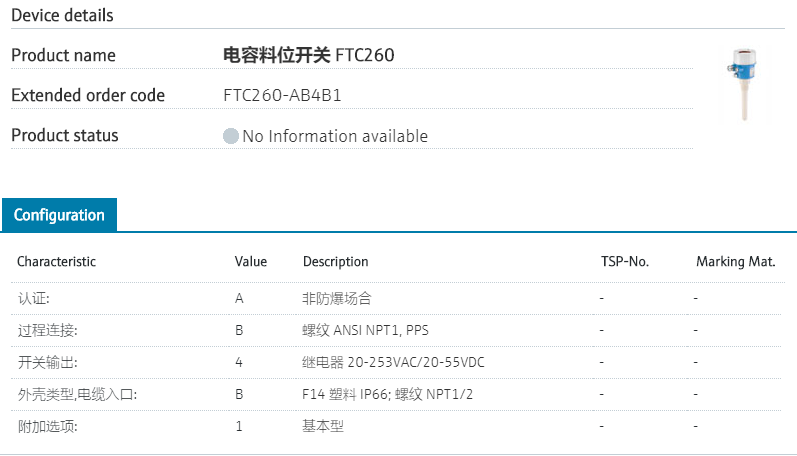This screenshot has width=797, height=456.
Task: Click the Value column header
Action: (x=251, y=262)
